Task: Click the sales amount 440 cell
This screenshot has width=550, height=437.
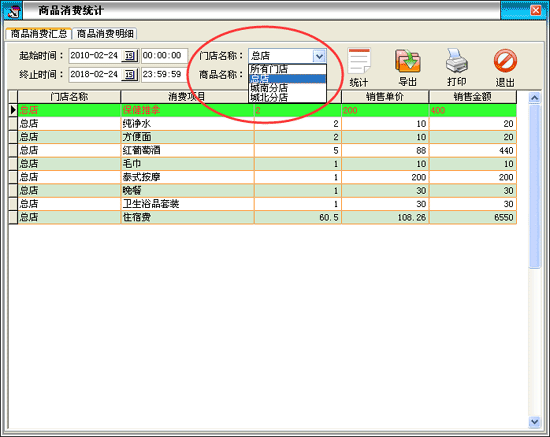Action: point(472,150)
